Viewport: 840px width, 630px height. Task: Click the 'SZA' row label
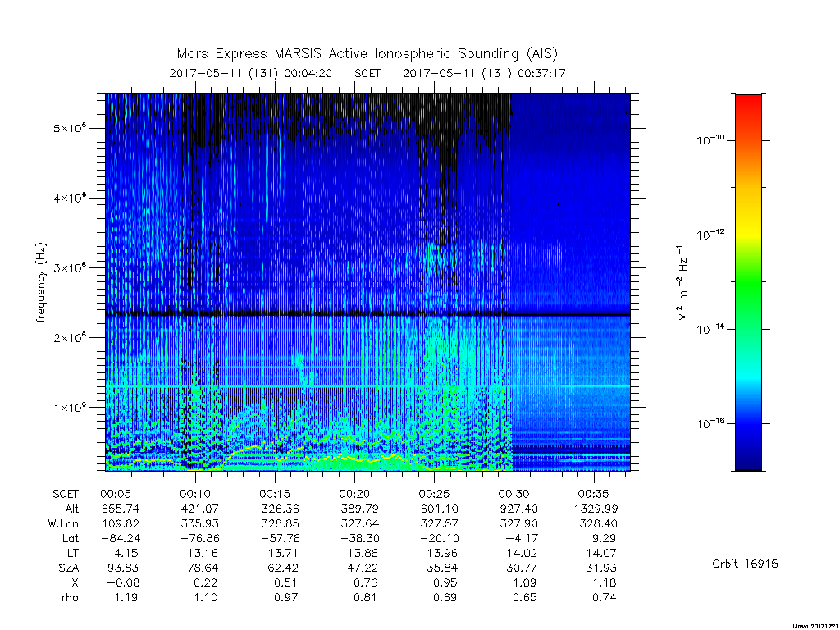point(69,568)
